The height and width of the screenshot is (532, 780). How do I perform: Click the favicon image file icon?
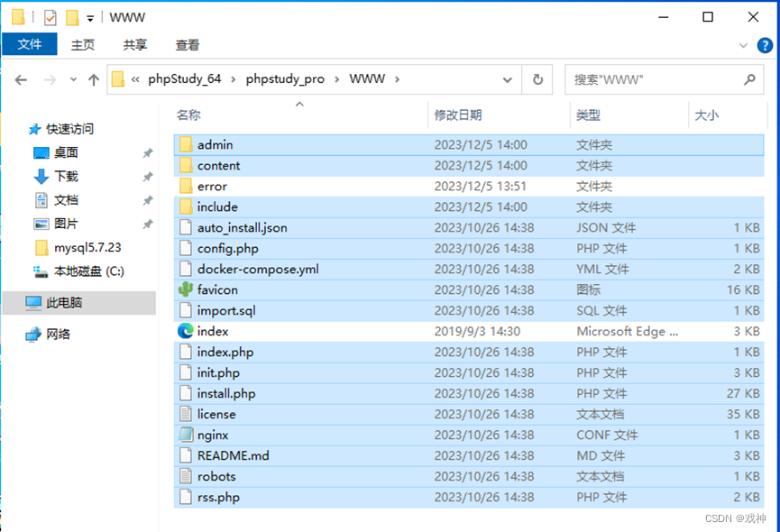coord(186,289)
